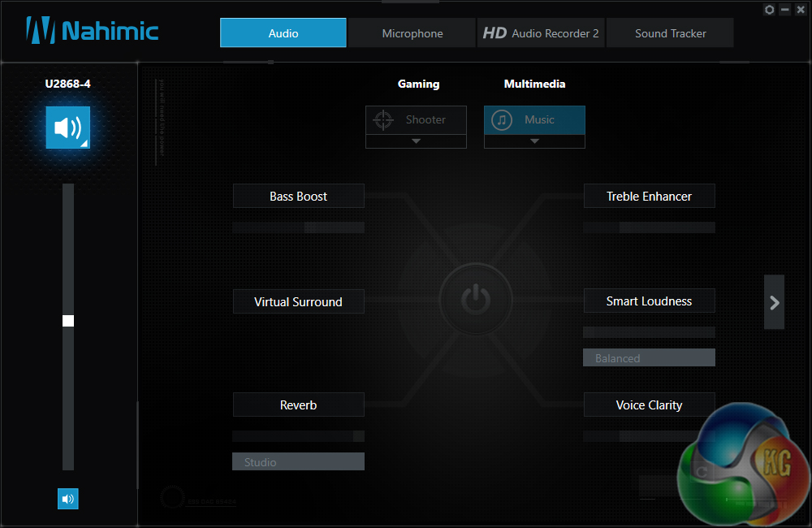812x528 pixels.
Task: Minimize the Nahimic window
Action: click(x=785, y=9)
